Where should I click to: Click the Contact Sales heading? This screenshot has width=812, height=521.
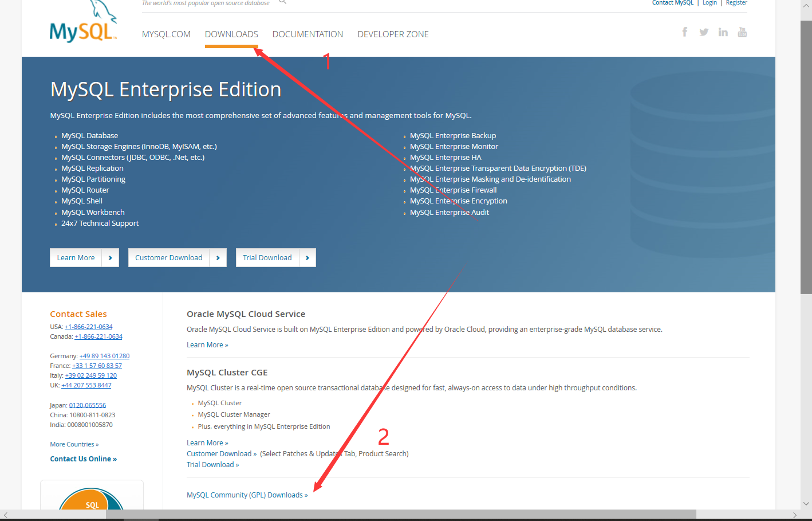click(78, 314)
